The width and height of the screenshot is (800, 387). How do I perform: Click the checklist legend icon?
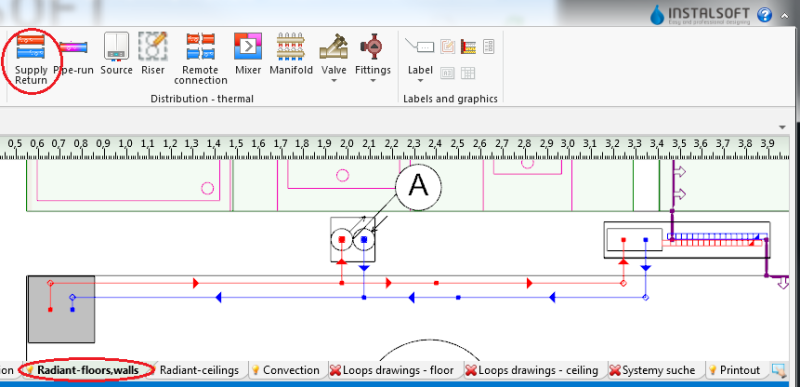pyautogui.click(x=489, y=46)
